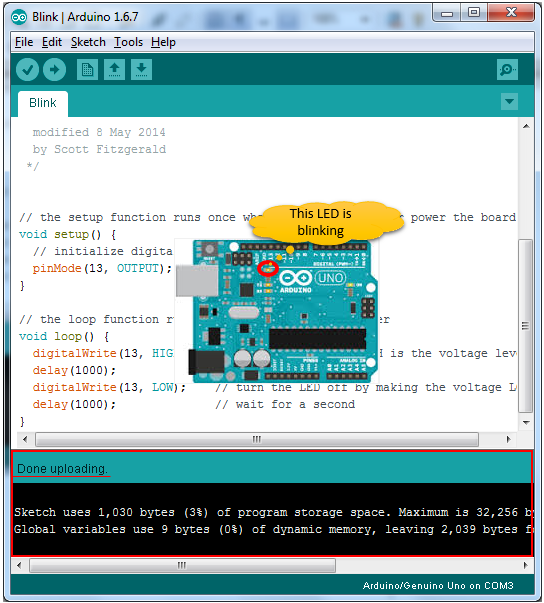Image resolution: width=544 pixels, height=603 pixels.
Task: Click the editor vertical scroll up arrow
Action: point(526,126)
